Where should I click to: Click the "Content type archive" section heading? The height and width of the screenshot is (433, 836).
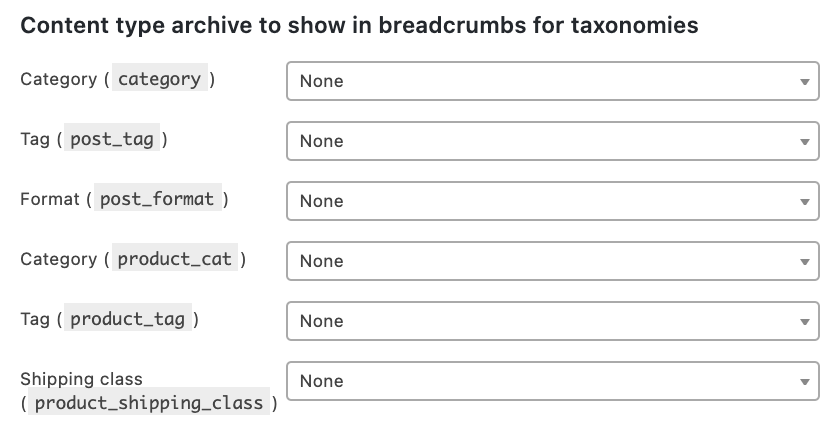point(359,26)
